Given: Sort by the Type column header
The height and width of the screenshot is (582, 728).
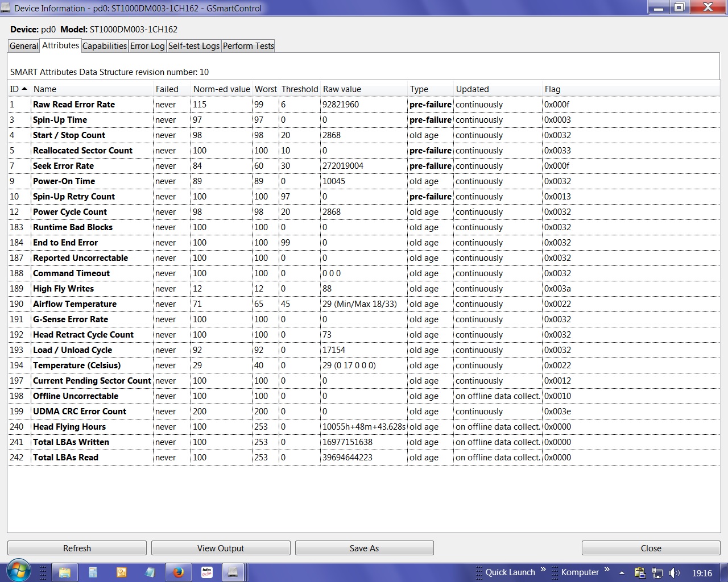Looking at the screenshot, I should pyautogui.click(x=431, y=89).
